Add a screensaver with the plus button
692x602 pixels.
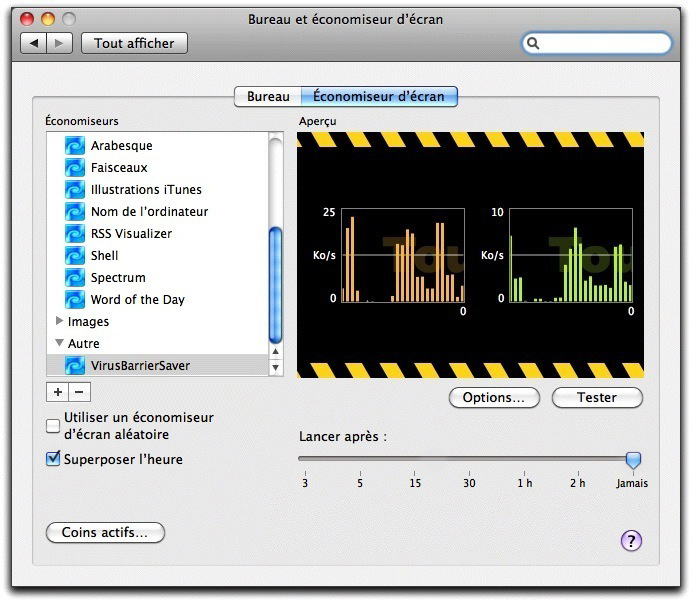[x=57, y=392]
